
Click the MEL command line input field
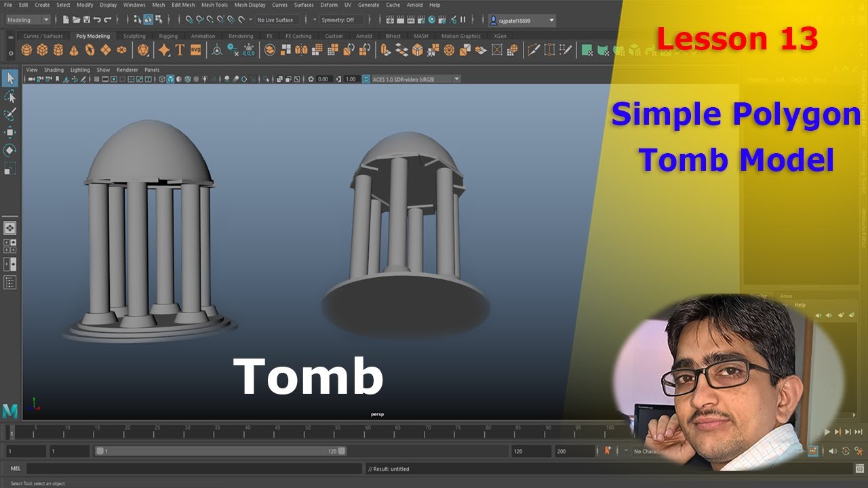pos(194,468)
